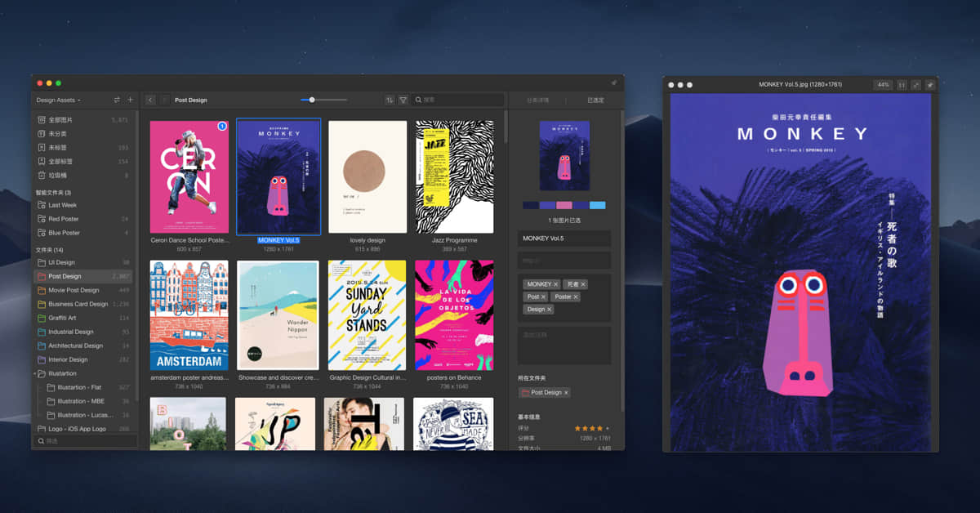The height and width of the screenshot is (513, 980).
Task: Click the darkest navy color swatch
Action: pyautogui.click(x=531, y=205)
